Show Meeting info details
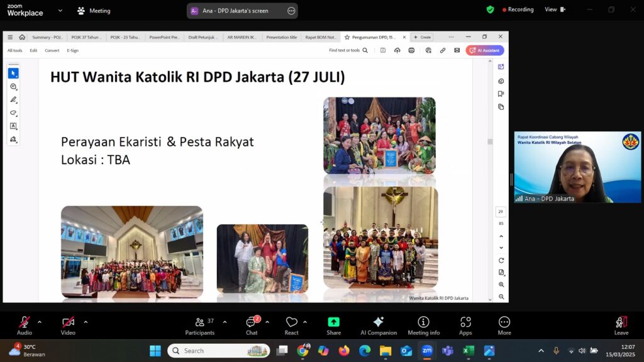 423,325
